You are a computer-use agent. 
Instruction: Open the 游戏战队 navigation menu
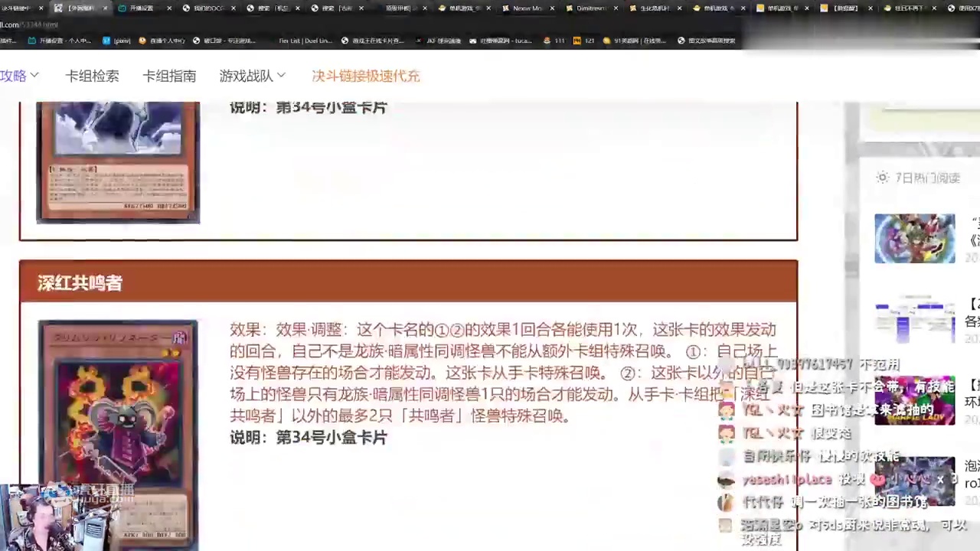pos(253,76)
